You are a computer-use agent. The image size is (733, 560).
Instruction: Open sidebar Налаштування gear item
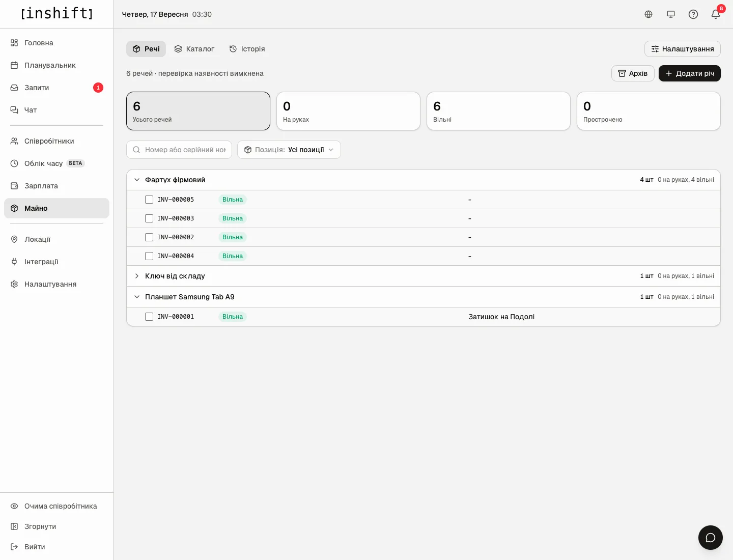(x=57, y=284)
